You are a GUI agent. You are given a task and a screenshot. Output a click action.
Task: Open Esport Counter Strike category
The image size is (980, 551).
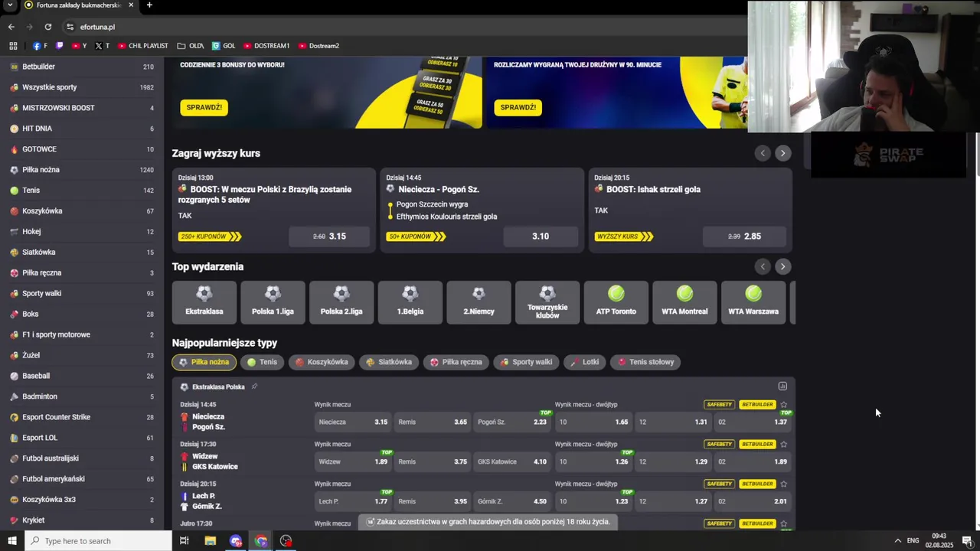(82, 417)
